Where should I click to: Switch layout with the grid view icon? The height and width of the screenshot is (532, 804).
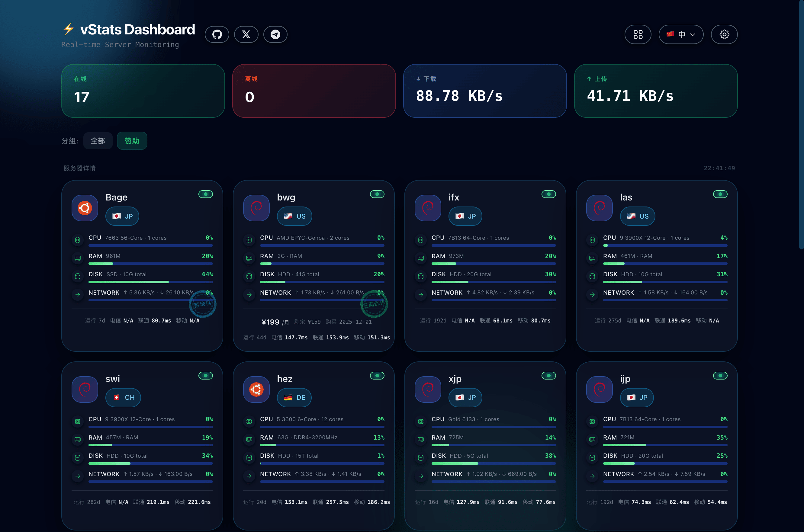tap(638, 34)
